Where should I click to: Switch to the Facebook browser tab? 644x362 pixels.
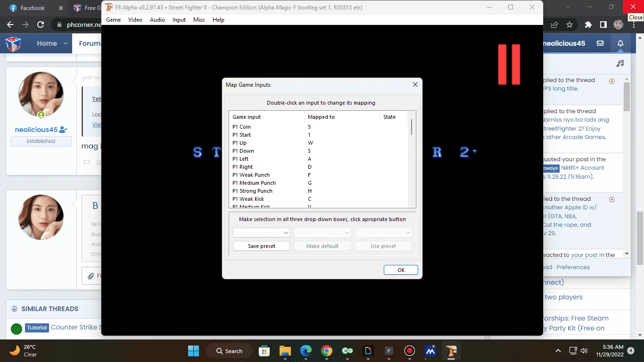[33, 8]
